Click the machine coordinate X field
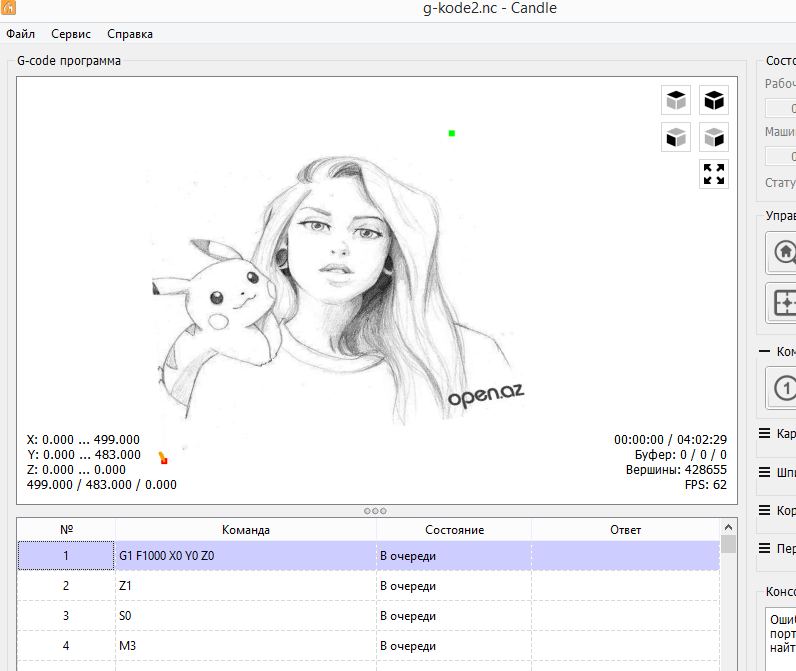 pyautogui.click(x=782, y=156)
